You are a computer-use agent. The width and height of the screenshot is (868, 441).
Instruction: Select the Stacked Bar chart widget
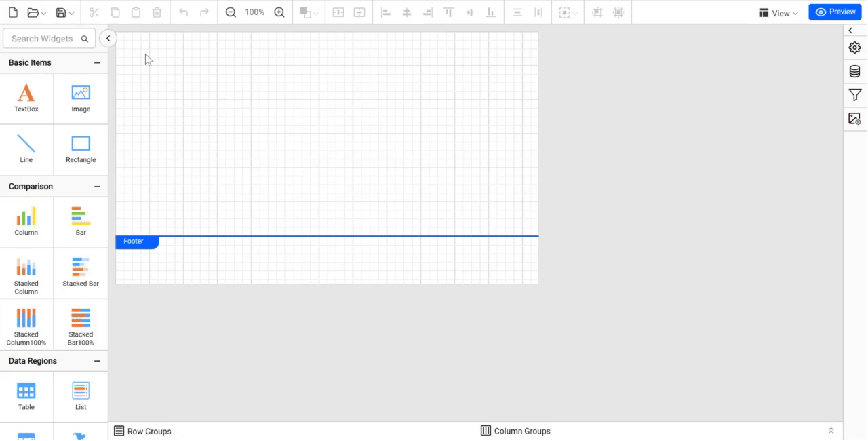coord(81,273)
